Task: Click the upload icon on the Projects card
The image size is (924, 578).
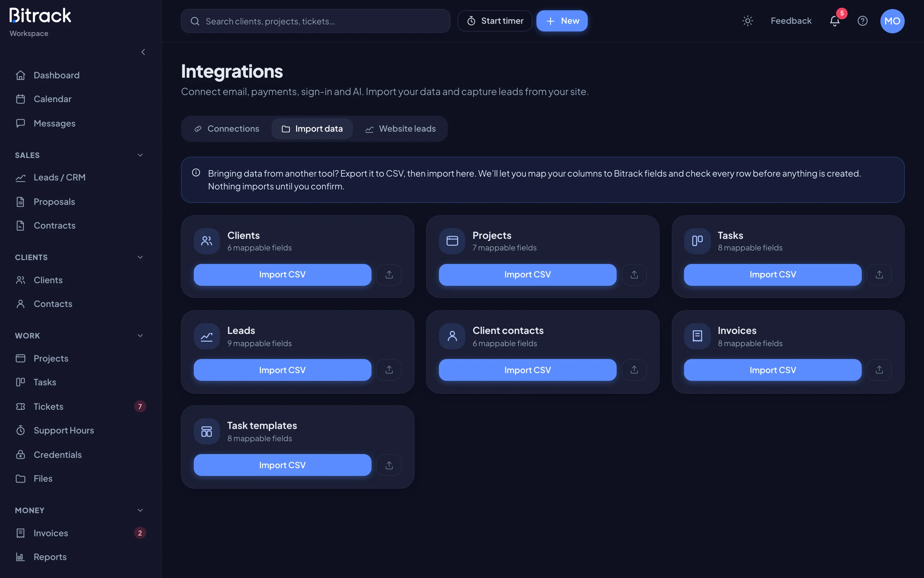Action: (634, 275)
